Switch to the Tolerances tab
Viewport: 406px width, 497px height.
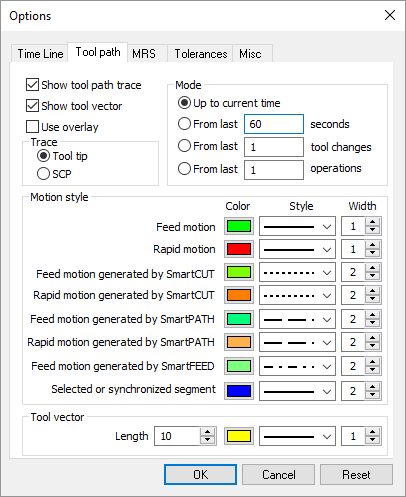[201, 54]
